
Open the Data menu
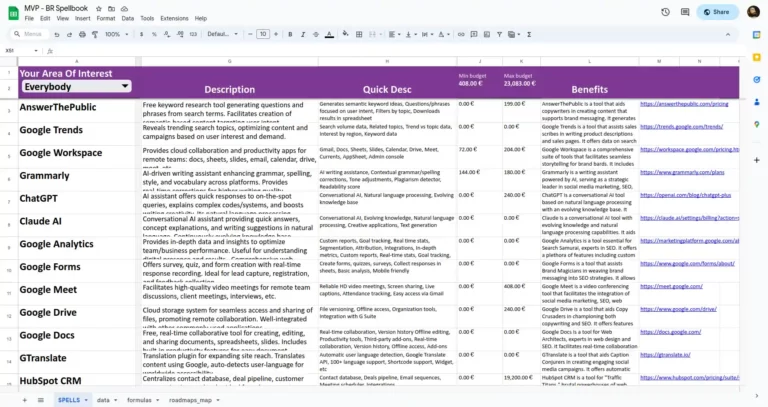(128, 18)
